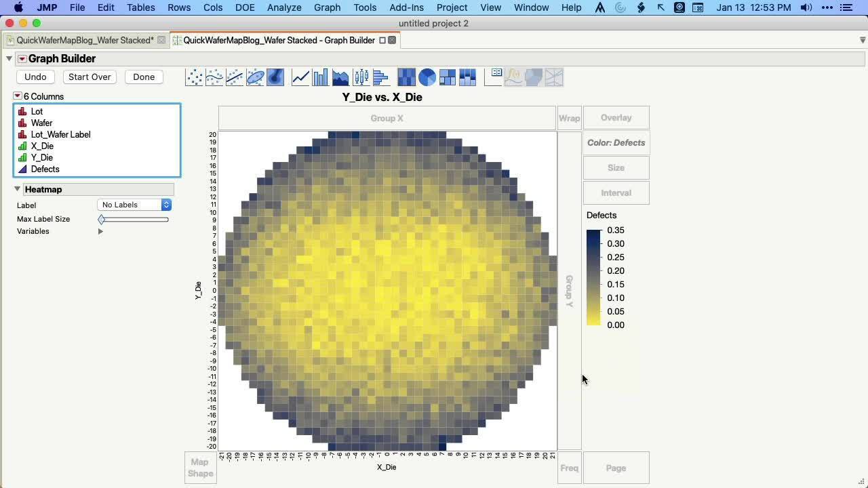This screenshot has width=868, height=488.
Task: Open the Analyze menu
Action: tap(283, 7)
